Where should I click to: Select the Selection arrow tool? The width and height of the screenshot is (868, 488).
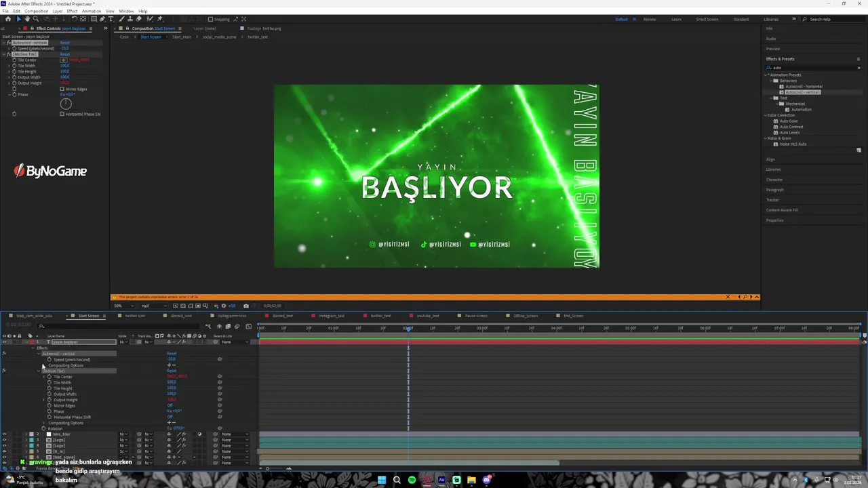point(19,19)
